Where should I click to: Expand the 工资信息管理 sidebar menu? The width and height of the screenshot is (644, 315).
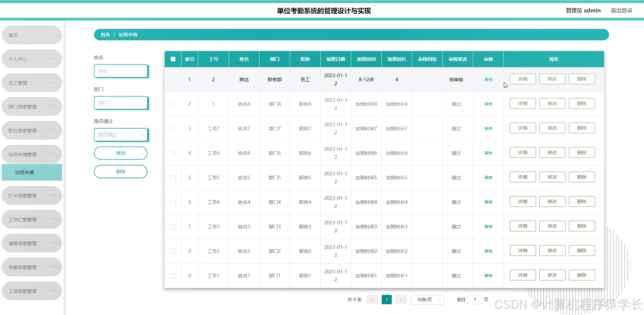tap(32, 291)
